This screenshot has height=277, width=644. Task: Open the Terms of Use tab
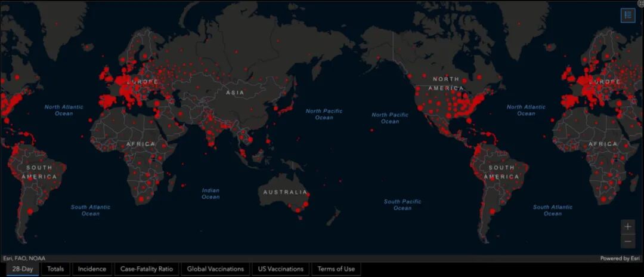336,269
